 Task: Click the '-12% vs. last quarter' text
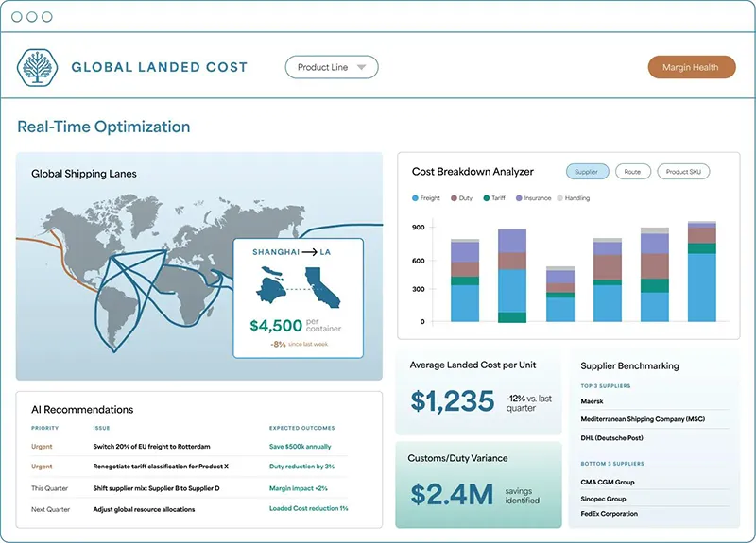pyautogui.click(x=529, y=403)
